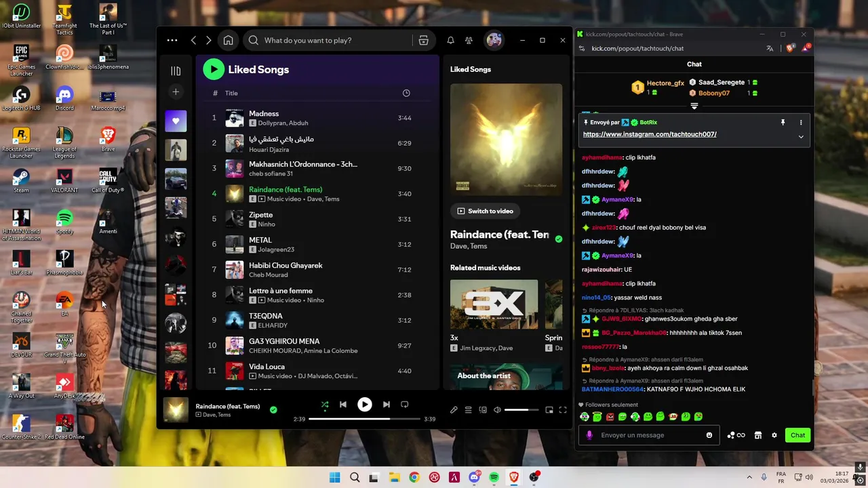Open Brave translate page icon
This screenshot has height=488, width=868.
[x=770, y=48]
